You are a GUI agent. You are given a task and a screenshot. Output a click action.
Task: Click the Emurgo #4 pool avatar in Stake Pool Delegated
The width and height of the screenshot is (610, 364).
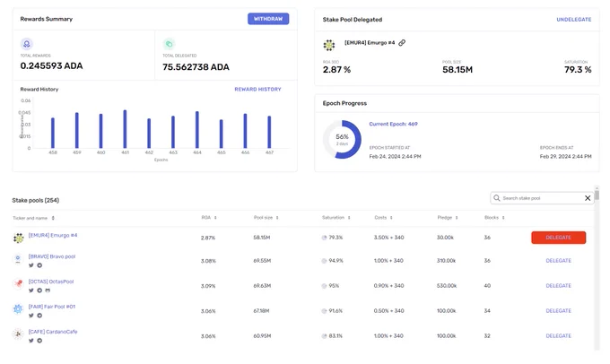329,45
